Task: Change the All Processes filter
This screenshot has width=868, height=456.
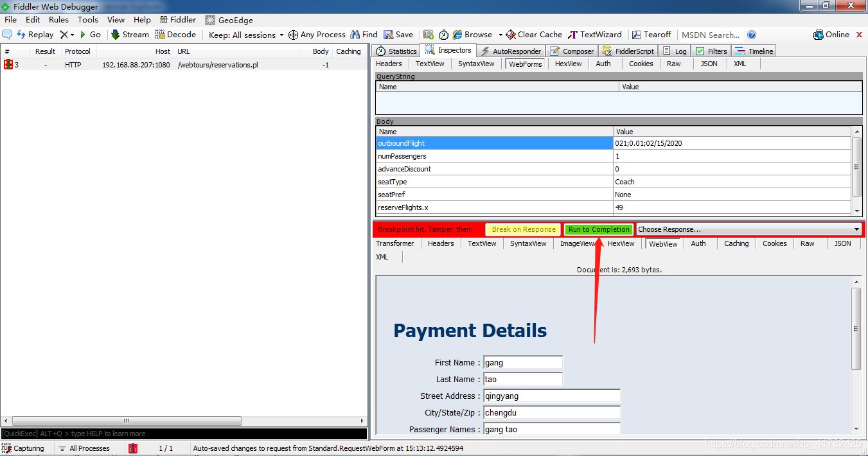Action: tap(84, 448)
